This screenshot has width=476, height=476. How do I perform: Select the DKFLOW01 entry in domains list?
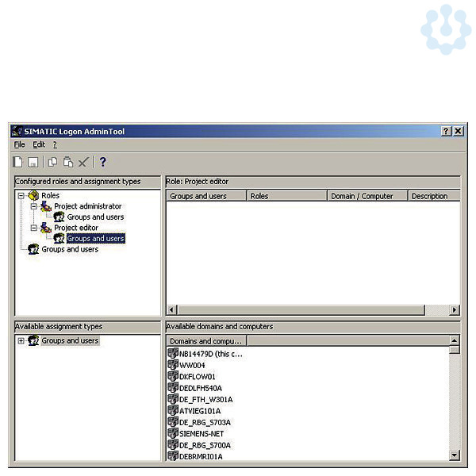197,376
